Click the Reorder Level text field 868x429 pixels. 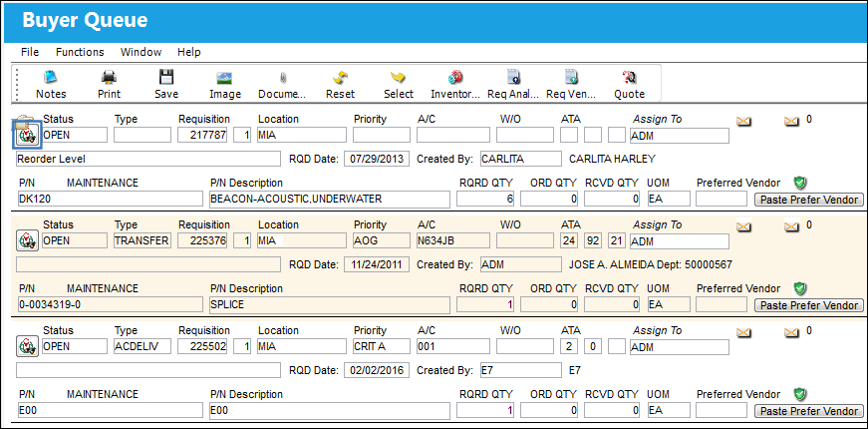(148, 159)
